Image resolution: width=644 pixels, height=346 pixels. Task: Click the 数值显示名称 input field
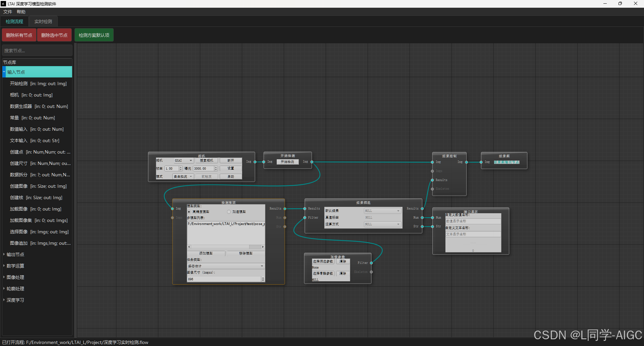(473, 221)
